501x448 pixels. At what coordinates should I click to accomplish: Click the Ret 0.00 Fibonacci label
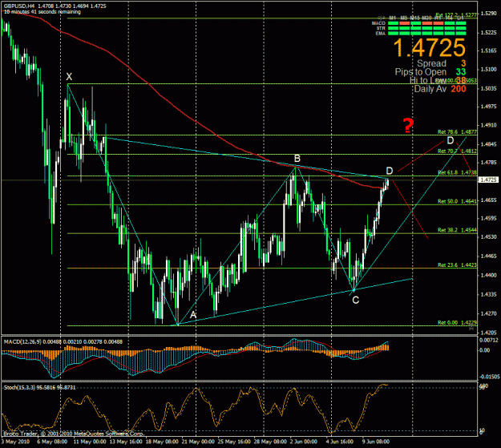coord(457,322)
